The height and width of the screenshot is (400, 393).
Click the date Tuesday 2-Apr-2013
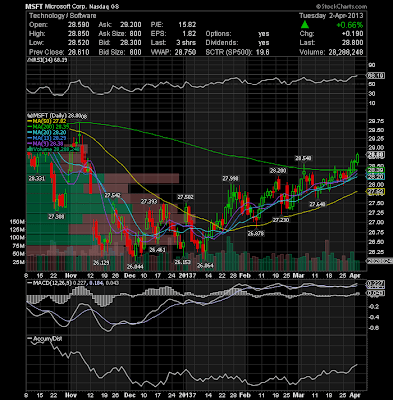point(331,16)
